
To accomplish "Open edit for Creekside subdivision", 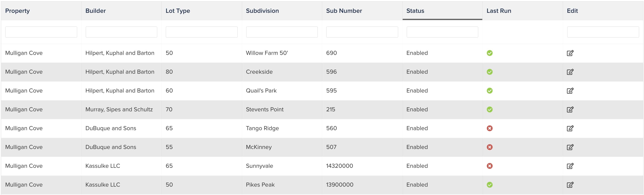I will point(570,72).
